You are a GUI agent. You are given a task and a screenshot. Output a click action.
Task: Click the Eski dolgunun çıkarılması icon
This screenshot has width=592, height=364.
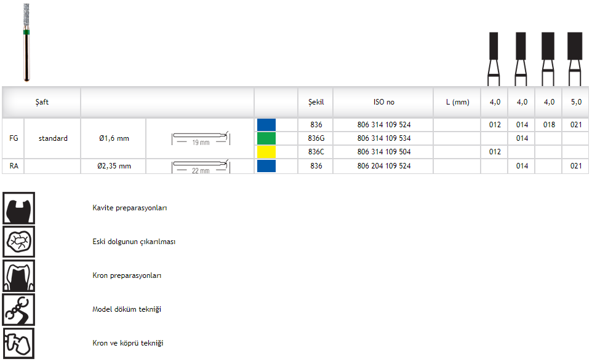pyautogui.click(x=19, y=242)
